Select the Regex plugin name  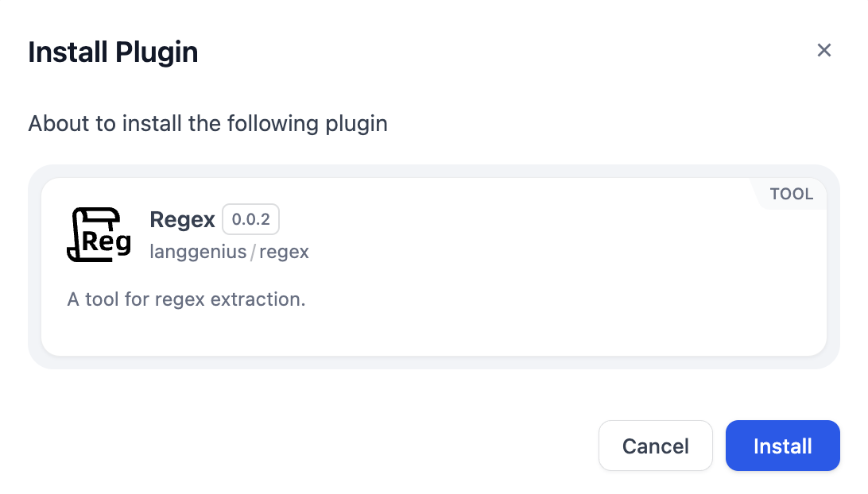(182, 220)
